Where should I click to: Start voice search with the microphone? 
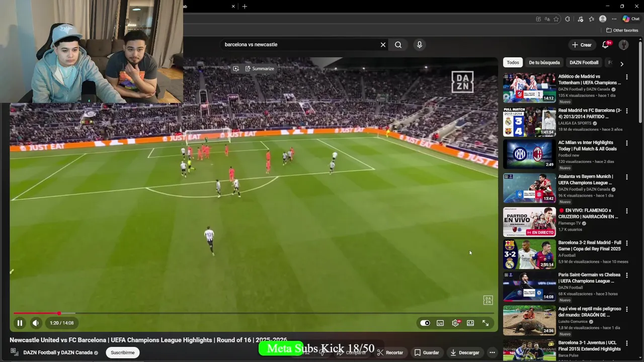[420, 45]
